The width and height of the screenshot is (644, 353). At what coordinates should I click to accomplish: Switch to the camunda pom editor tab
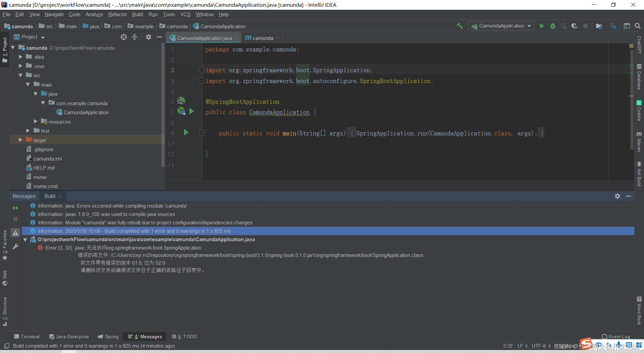click(x=263, y=38)
